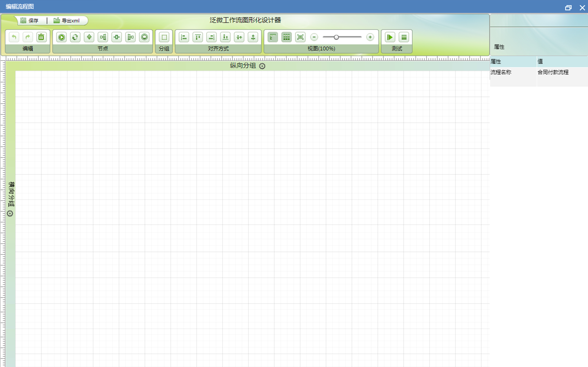The width and height of the screenshot is (588, 367).
Task: Add a start node (play circle icon)
Action: click(62, 37)
